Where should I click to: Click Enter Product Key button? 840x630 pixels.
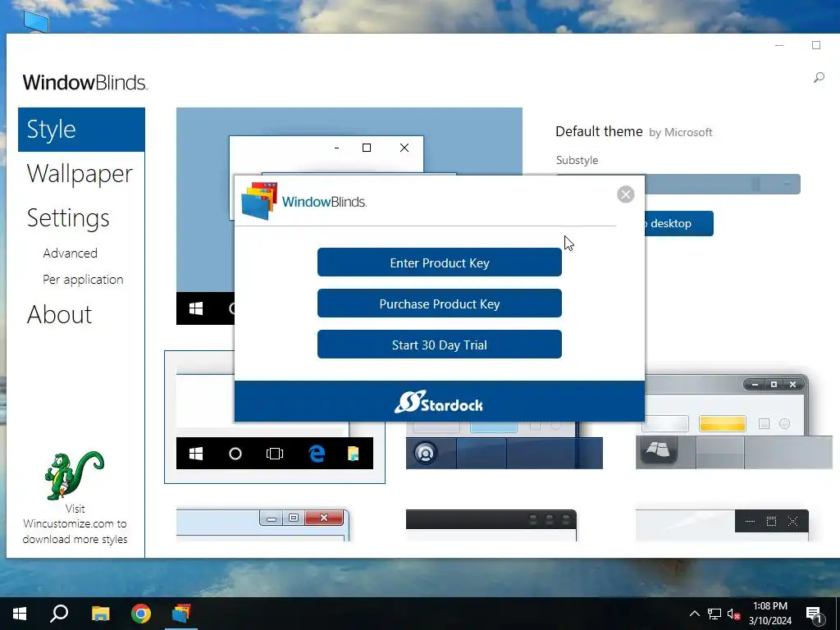tap(440, 262)
